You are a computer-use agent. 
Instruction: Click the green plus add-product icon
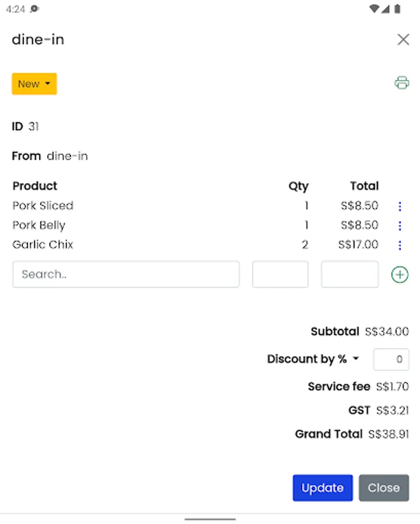[400, 274]
